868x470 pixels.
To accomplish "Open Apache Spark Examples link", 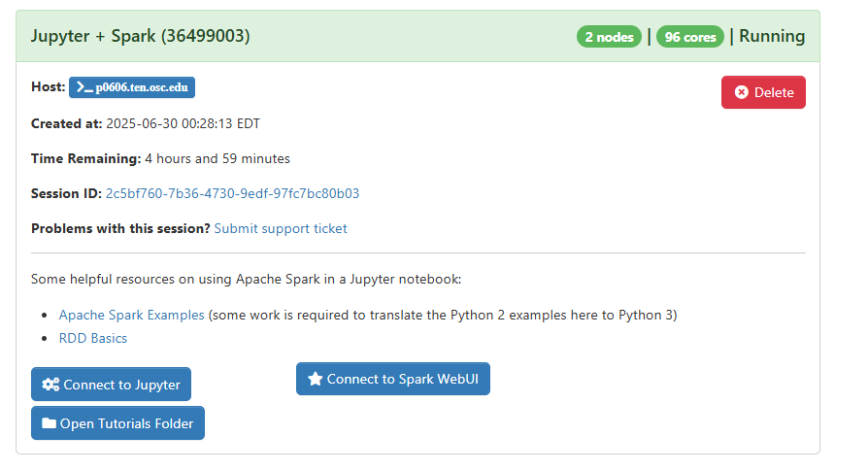I will [x=132, y=315].
